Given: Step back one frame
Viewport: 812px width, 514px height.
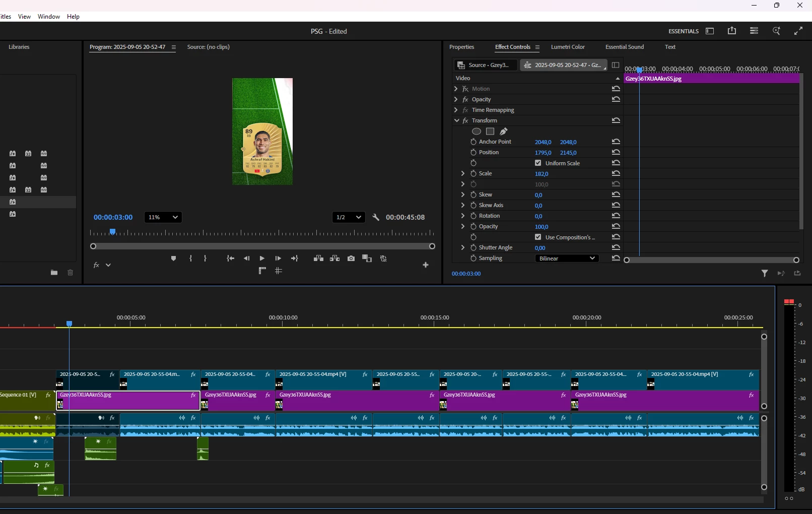Looking at the screenshot, I should [246, 259].
